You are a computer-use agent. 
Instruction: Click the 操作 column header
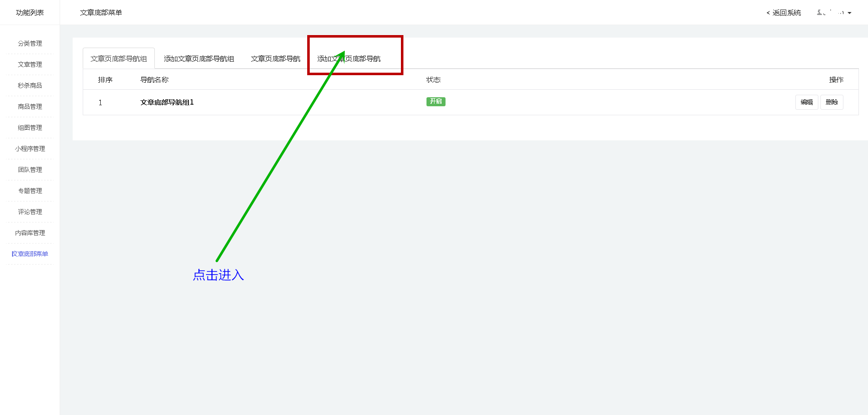pos(836,80)
